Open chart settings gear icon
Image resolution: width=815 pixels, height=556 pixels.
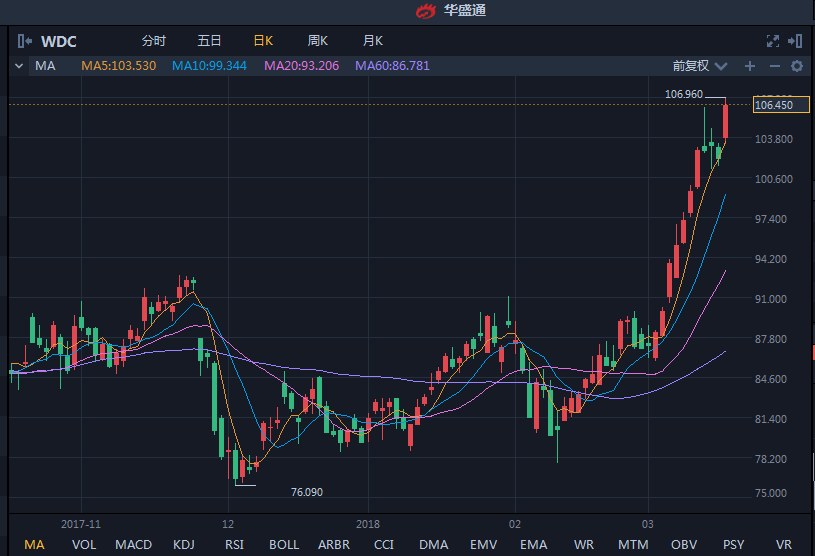(797, 66)
